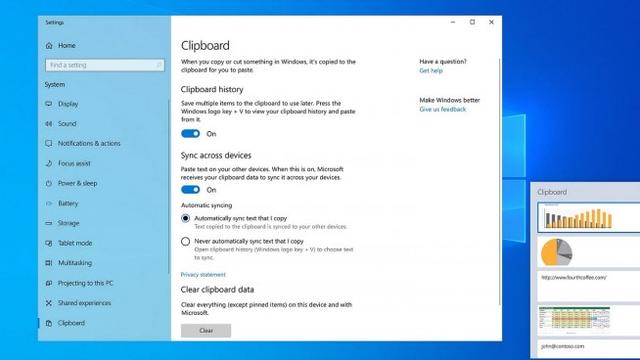Maximize the Settings window
Image resolution: width=640 pixels, height=360 pixels.
coord(472,22)
